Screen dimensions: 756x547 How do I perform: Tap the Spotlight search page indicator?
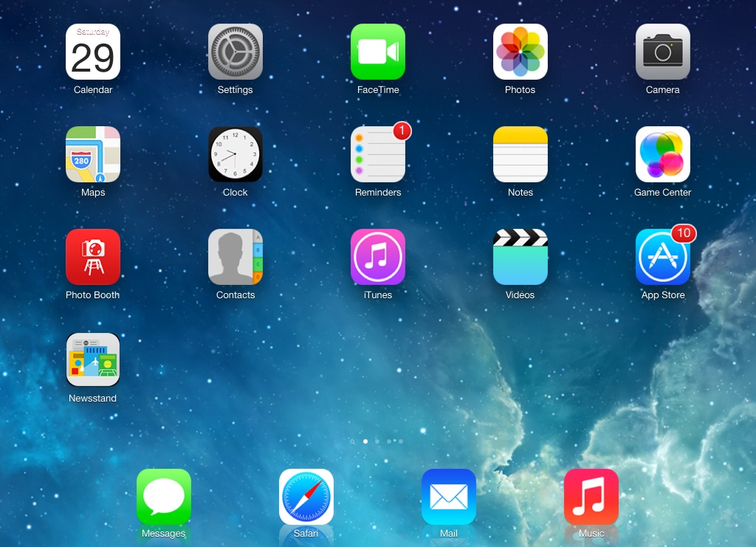click(353, 441)
